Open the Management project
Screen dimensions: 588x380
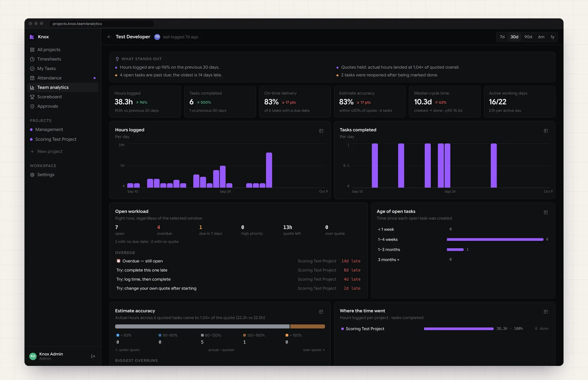point(63,129)
